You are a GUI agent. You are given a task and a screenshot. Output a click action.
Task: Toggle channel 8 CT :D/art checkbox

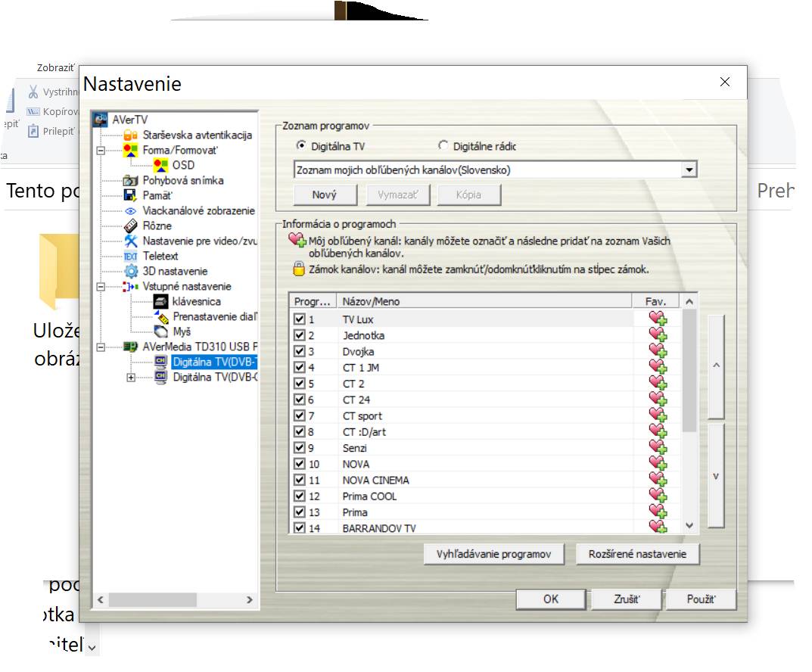tap(300, 431)
